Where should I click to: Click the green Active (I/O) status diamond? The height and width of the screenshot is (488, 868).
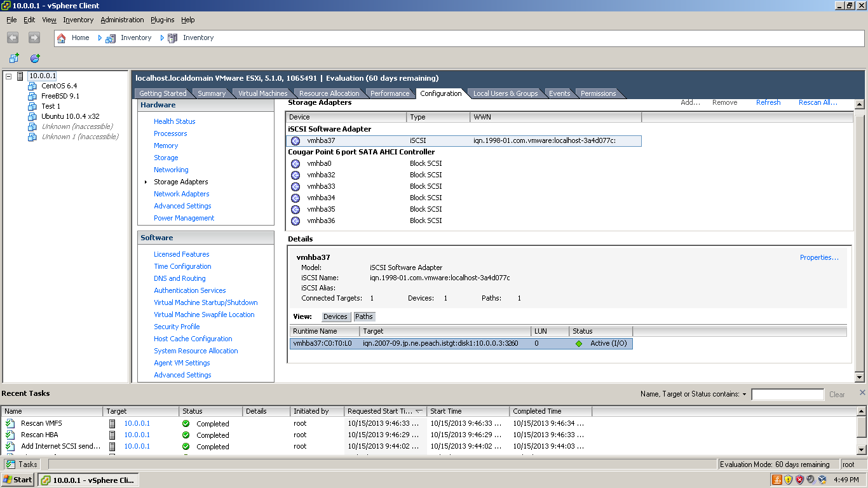pyautogui.click(x=579, y=344)
